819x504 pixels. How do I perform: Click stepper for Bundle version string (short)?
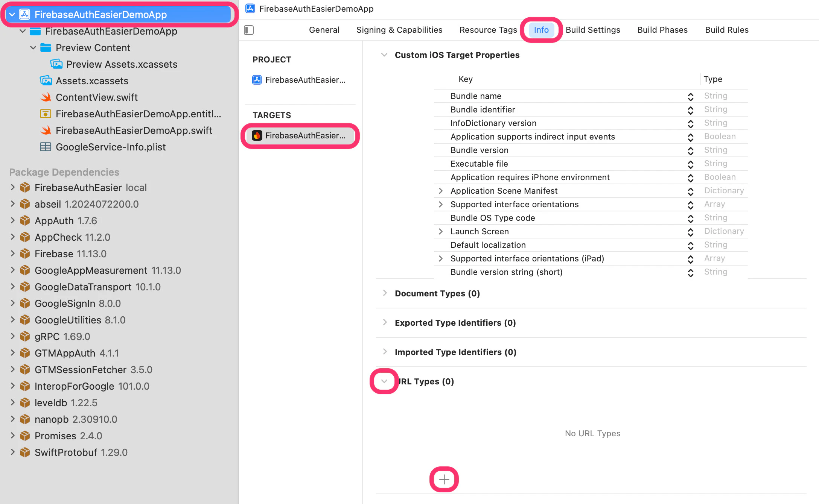[691, 272]
